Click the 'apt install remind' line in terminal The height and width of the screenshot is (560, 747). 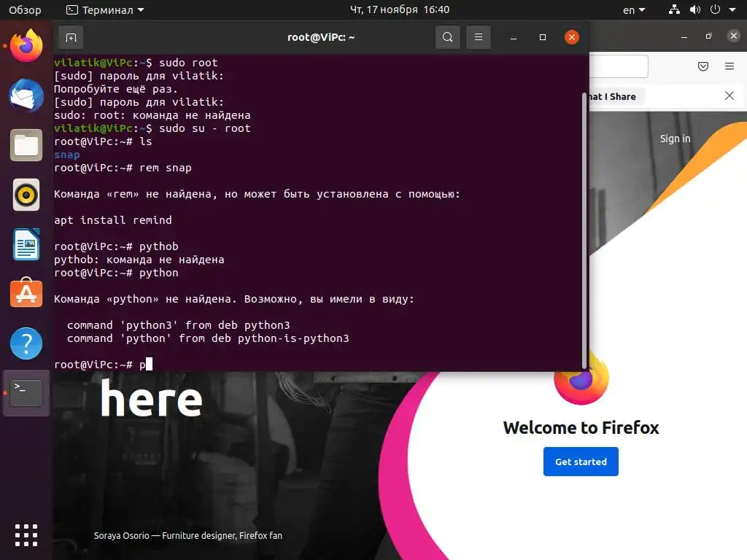pos(113,220)
